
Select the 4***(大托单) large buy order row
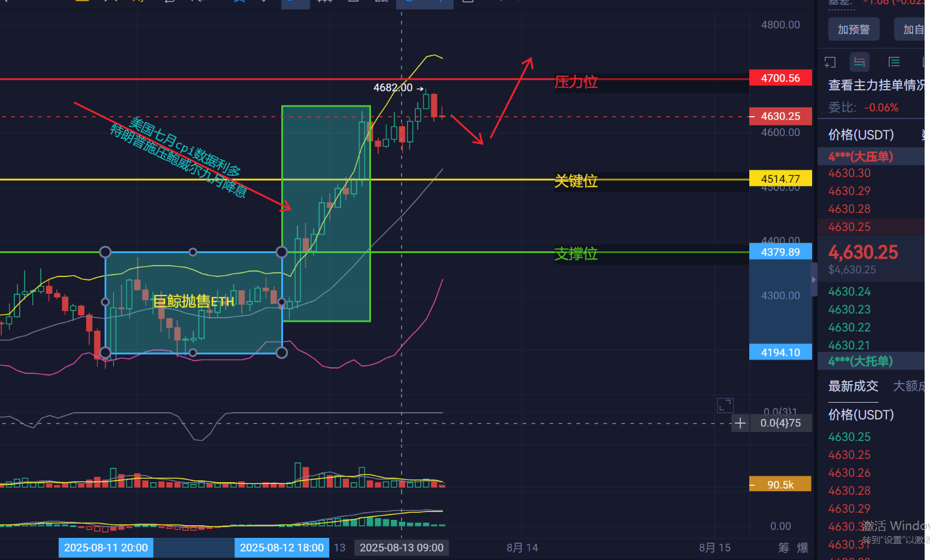871,361
